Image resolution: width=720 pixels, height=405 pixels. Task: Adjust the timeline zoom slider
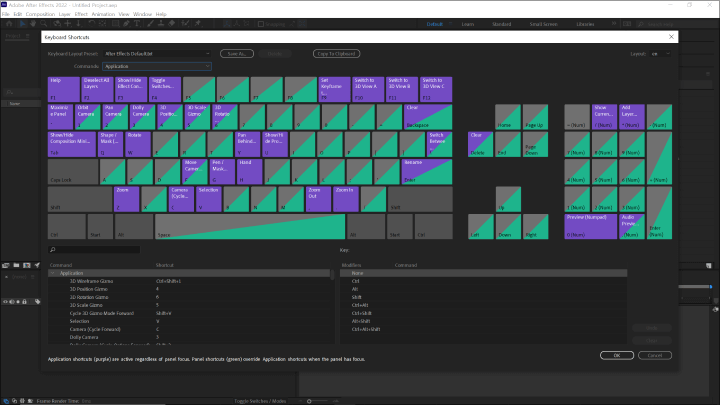309,401
